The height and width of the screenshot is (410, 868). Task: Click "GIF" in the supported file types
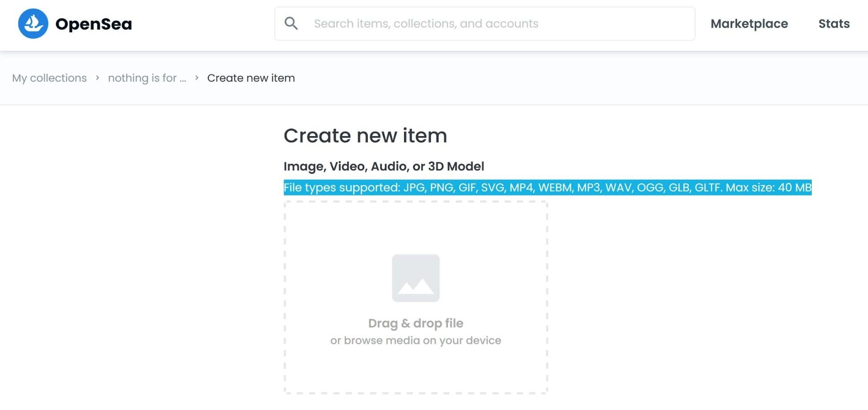(x=467, y=187)
